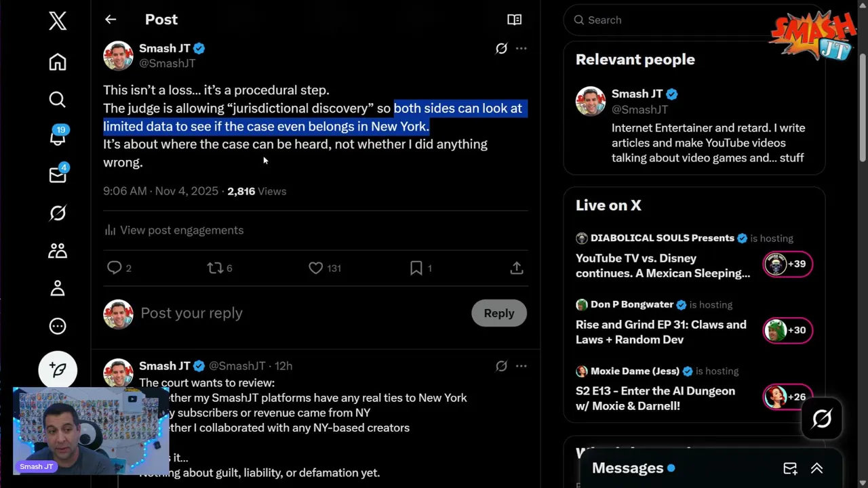
Task: Open more options on main post
Action: pyautogui.click(x=521, y=48)
